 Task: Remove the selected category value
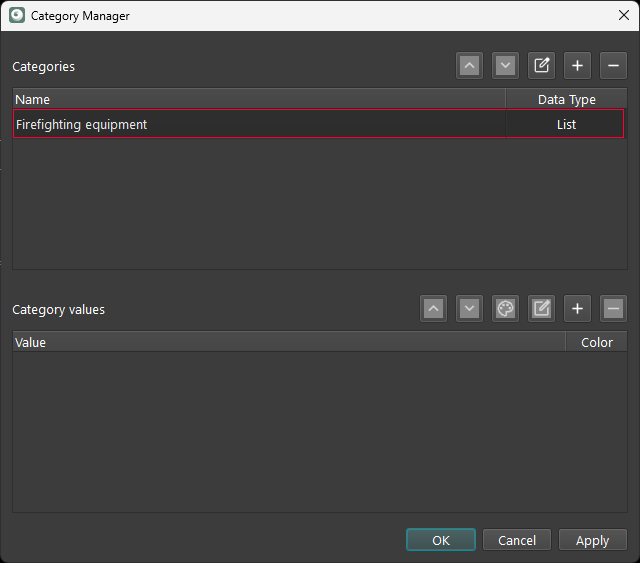[613, 309]
